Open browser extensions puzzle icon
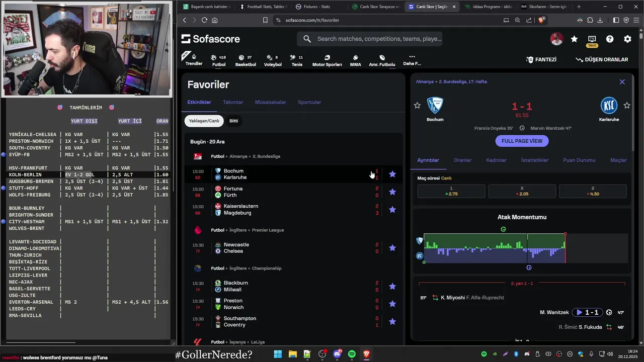This screenshot has width=644, height=362. [x=590, y=20]
